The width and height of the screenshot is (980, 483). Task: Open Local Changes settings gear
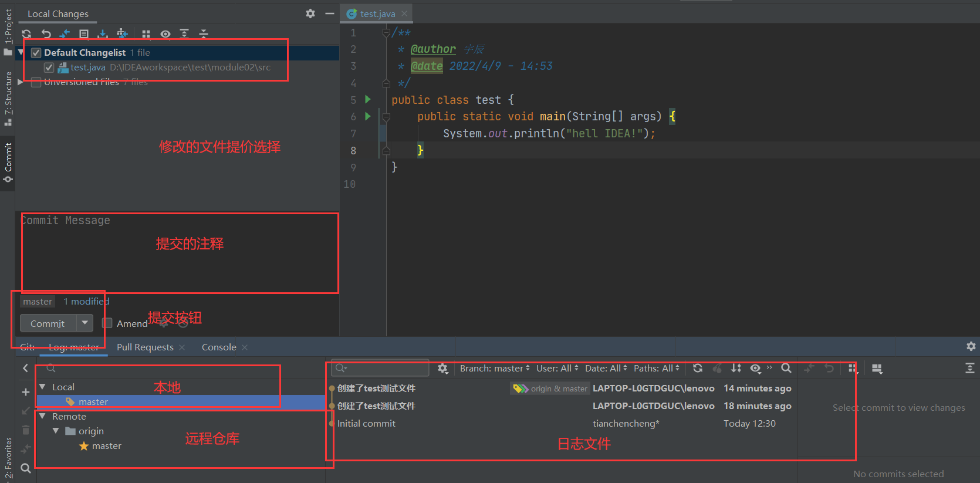pos(310,13)
